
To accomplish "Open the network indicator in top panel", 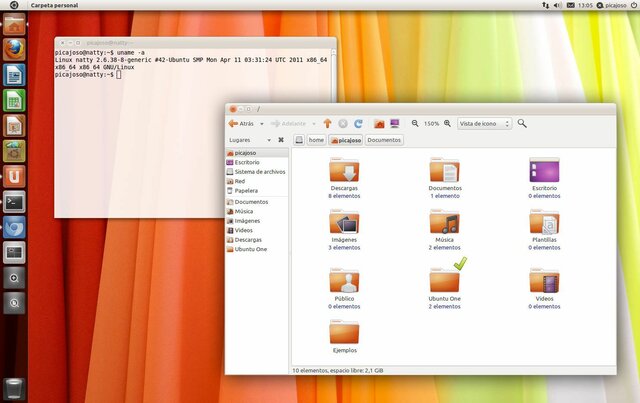I will point(546,5).
